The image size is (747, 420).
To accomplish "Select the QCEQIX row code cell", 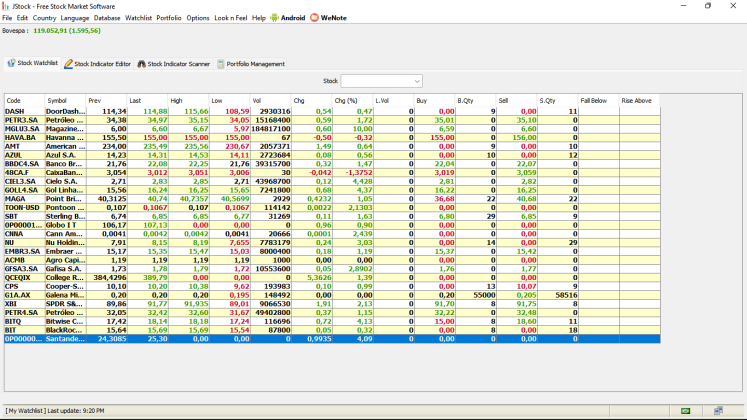I will [25, 278].
